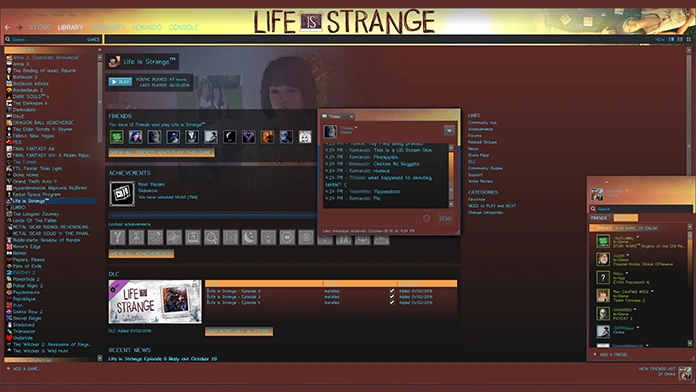Click Find More DLC in Store button
Image resolution: width=696 pixels, height=392 pixels.
(x=239, y=331)
